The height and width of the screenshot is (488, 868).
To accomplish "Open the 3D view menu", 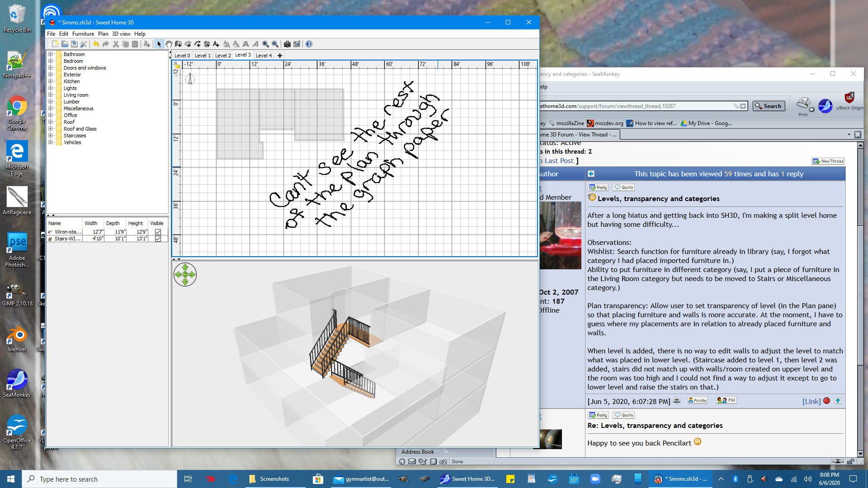I will [x=121, y=34].
